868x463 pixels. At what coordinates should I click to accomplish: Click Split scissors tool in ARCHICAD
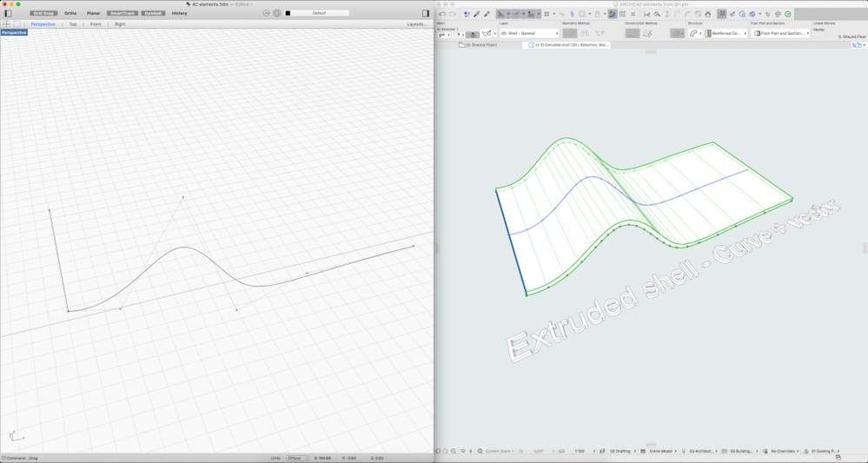pyautogui.click(x=646, y=15)
